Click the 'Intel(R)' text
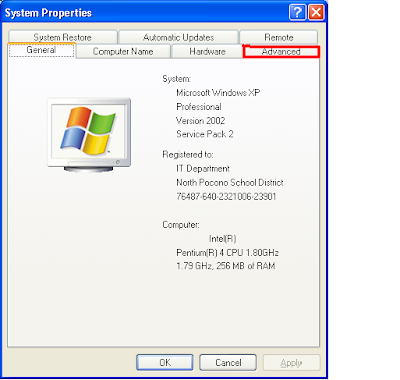This screenshot has height=380, width=400. coord(222,239)
